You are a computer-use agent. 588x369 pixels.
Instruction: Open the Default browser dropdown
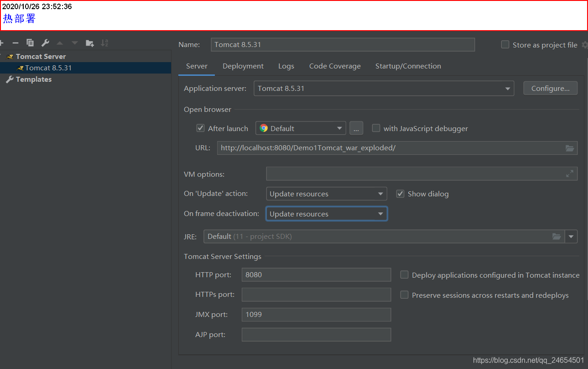pos(301,128)
